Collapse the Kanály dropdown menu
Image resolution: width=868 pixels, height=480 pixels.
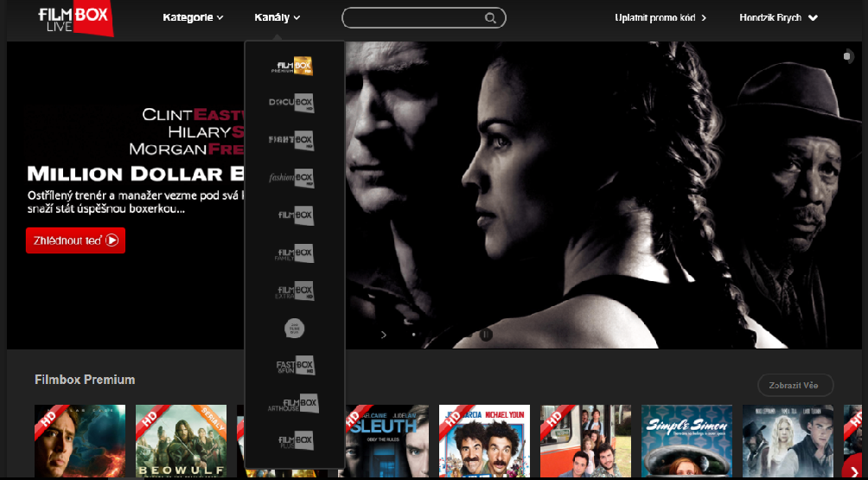[277, 17]
